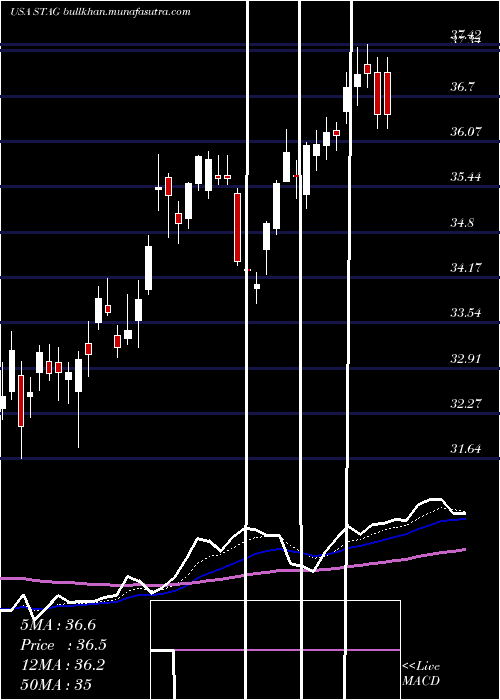Image resolution: width=500 pixels, height=700 pixels.
Task: Click the 32.91 price axis label
Action: click(466, 358)
